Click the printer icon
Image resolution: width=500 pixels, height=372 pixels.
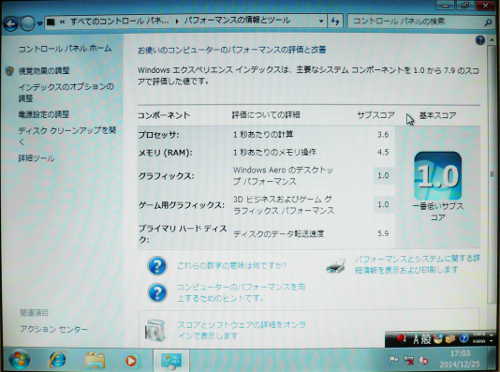pos(336,266)
